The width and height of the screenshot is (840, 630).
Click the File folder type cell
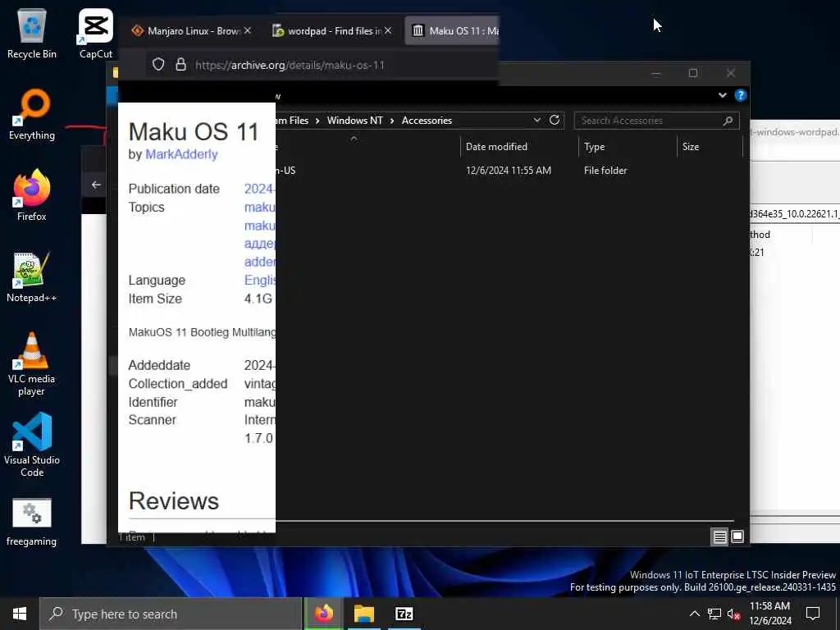tap(605, 171)
